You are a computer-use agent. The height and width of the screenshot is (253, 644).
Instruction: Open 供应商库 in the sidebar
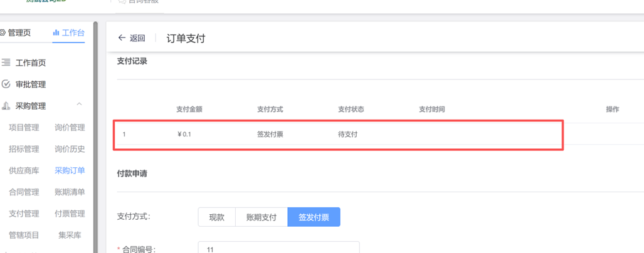click(x=24, y=170)
